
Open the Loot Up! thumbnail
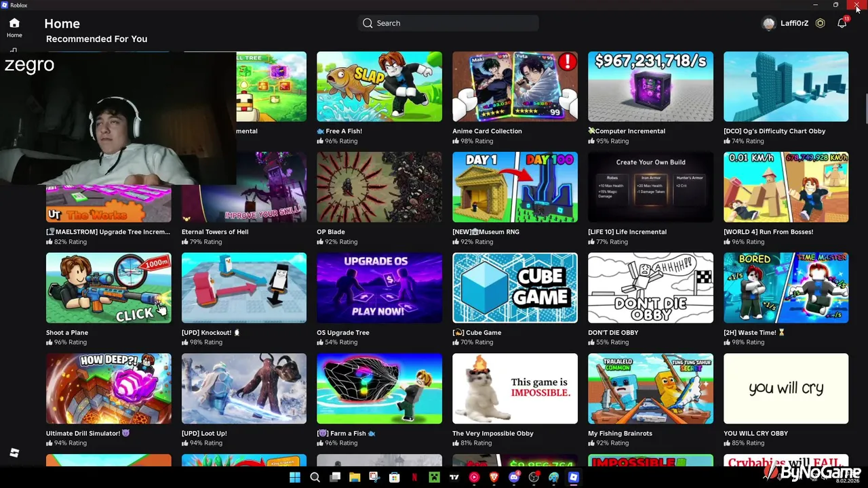tap(244, 388)
